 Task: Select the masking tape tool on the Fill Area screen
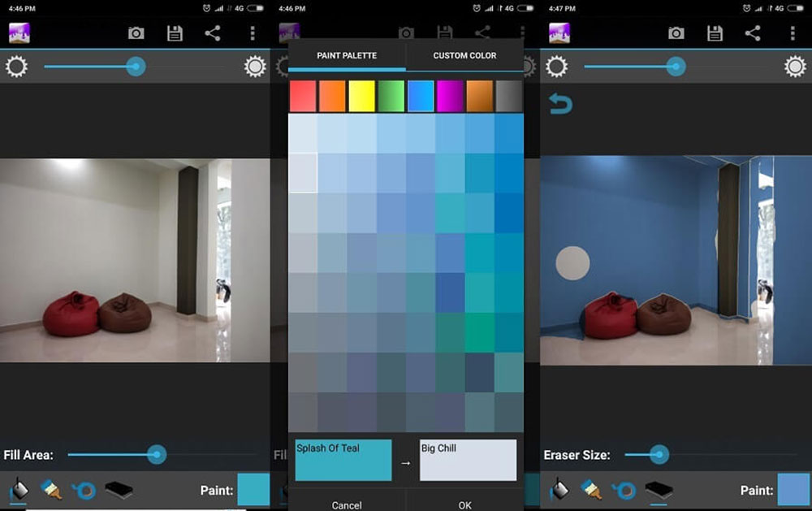pyautogui.click(x=84, y=490)
